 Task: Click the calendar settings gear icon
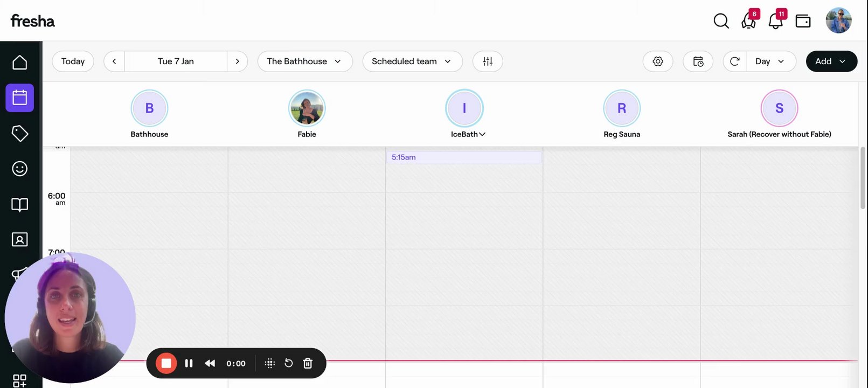(658, 61)
